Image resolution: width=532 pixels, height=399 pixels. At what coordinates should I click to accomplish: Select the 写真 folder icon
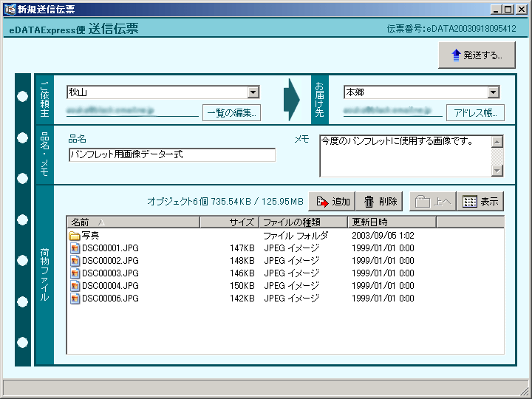[x=75, y=236]
